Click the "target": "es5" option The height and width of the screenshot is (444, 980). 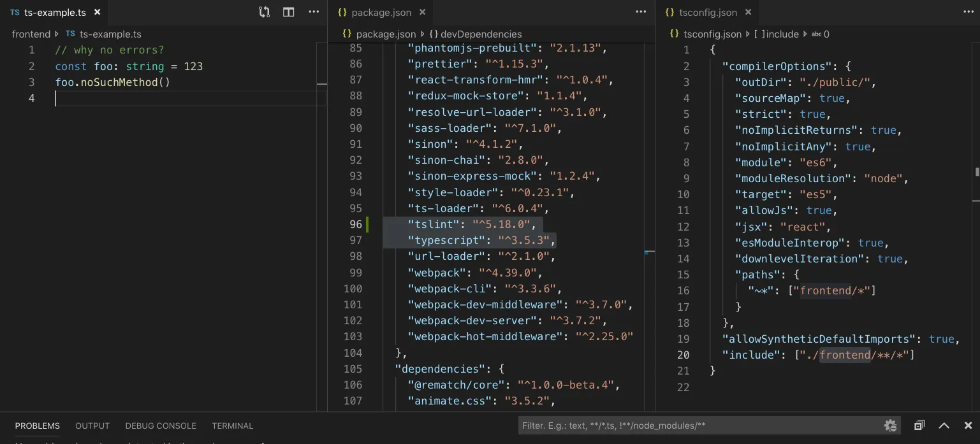786,194
